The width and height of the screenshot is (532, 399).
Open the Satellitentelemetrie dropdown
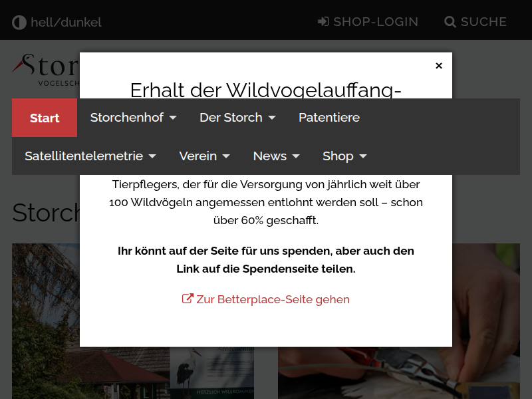point(90,156)
